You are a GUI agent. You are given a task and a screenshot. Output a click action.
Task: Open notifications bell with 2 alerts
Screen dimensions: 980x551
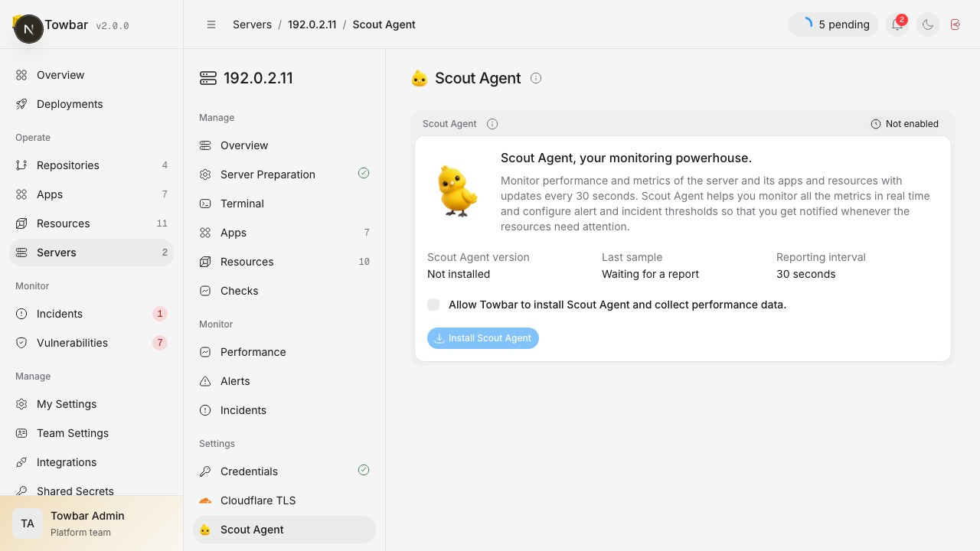point(897,24)
